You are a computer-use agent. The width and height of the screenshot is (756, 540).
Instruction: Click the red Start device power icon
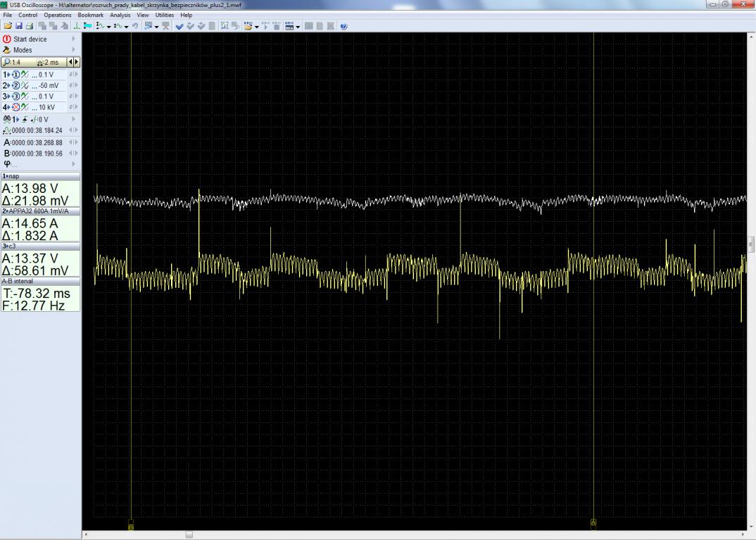point(7,39)
